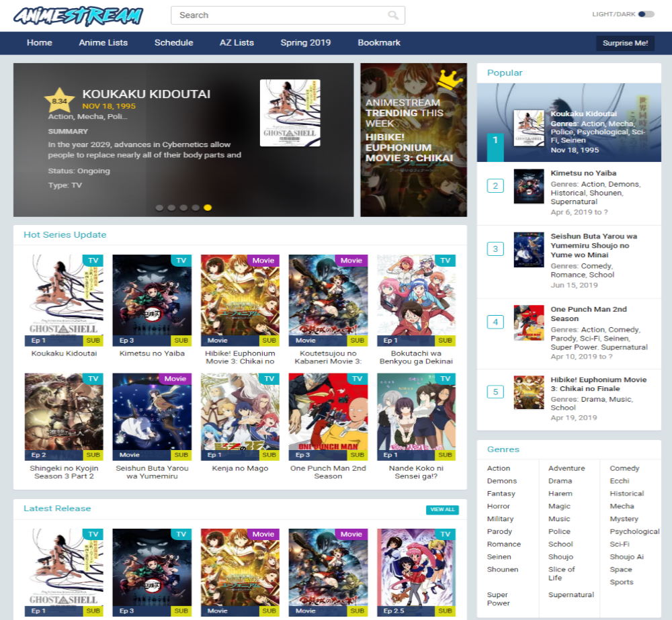The height and width of the screenshot is (620, 672).
Task: Click the Bokutachi wa Benkyou ga Dekinai title
Action: pos(416,357)
